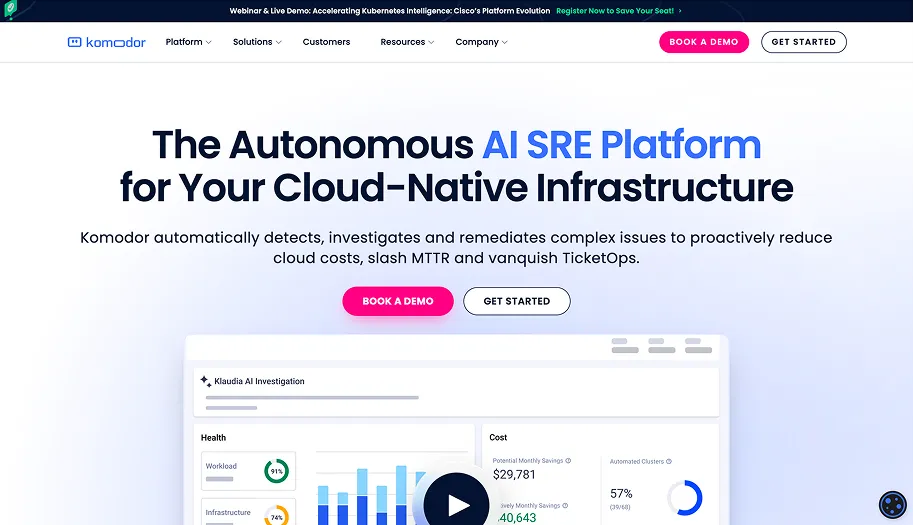Click the info icon beside Automated Clusters
The height and width of the screenshot is (525, 913).
(668, 462)
